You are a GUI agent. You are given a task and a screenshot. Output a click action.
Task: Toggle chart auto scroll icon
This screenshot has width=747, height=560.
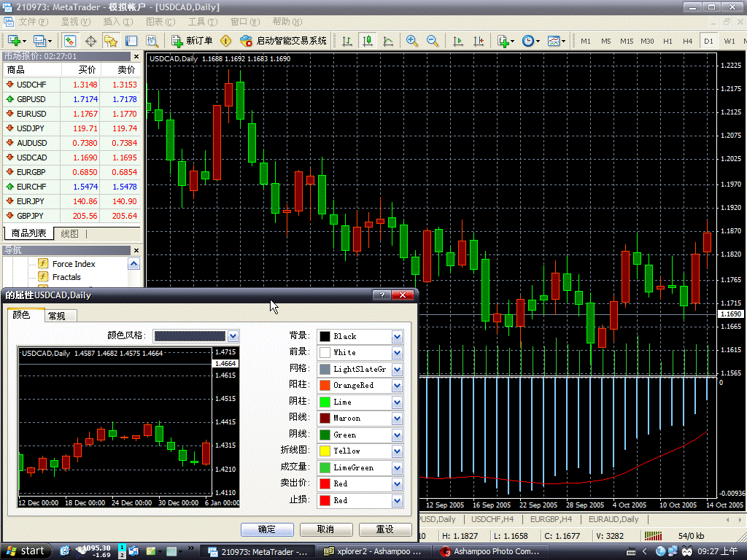click(x=458, y=41)
